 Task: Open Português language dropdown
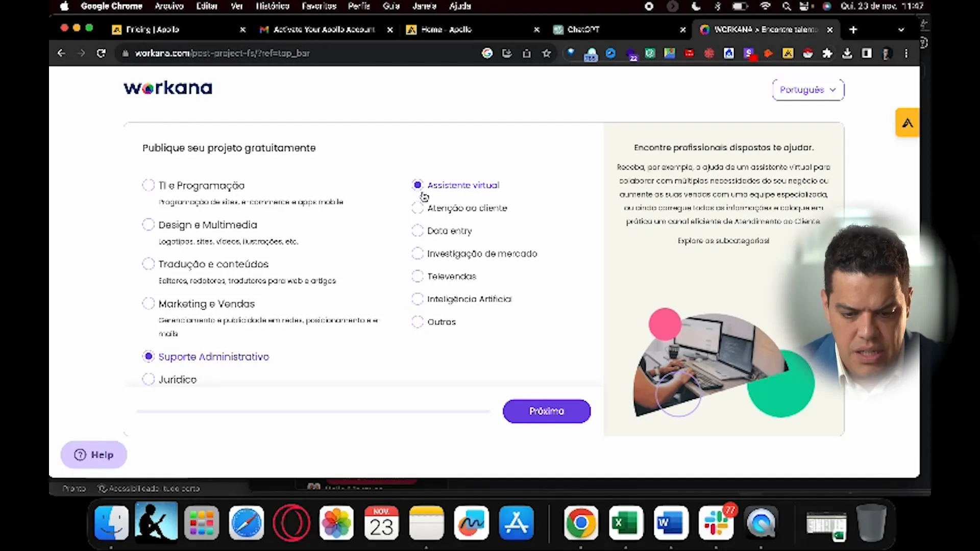[808, 90]
